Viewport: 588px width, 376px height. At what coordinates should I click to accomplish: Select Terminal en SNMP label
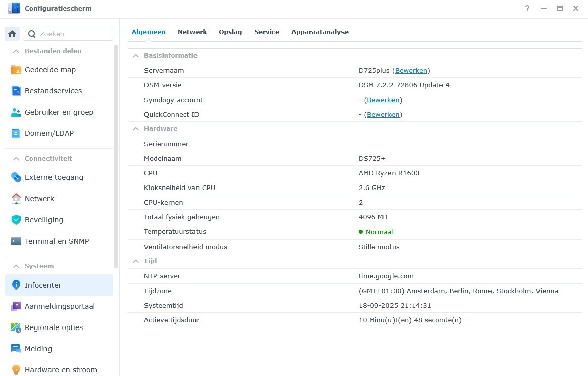57,241
